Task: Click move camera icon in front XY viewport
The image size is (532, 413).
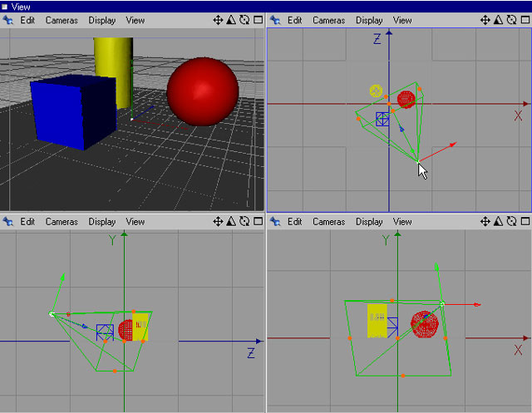Action: 485,221
